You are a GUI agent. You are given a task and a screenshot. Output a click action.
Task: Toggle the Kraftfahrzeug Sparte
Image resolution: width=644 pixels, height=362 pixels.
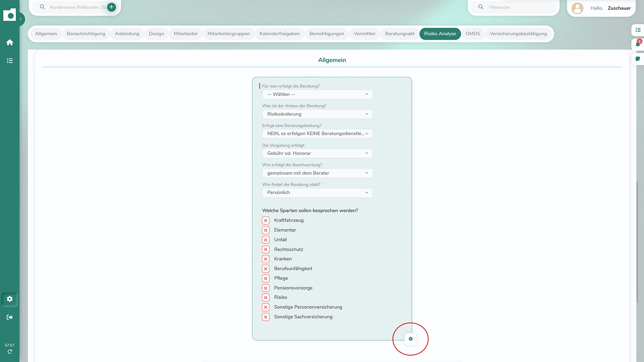coord(266,220)
